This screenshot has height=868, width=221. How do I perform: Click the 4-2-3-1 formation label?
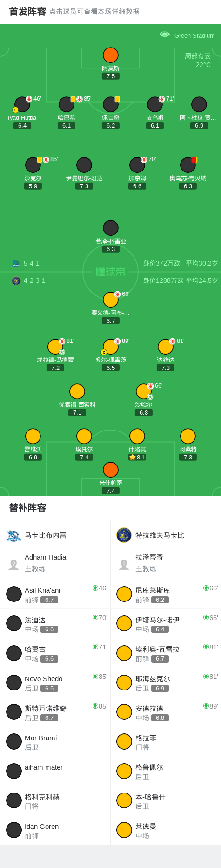[x=34, y=280]
